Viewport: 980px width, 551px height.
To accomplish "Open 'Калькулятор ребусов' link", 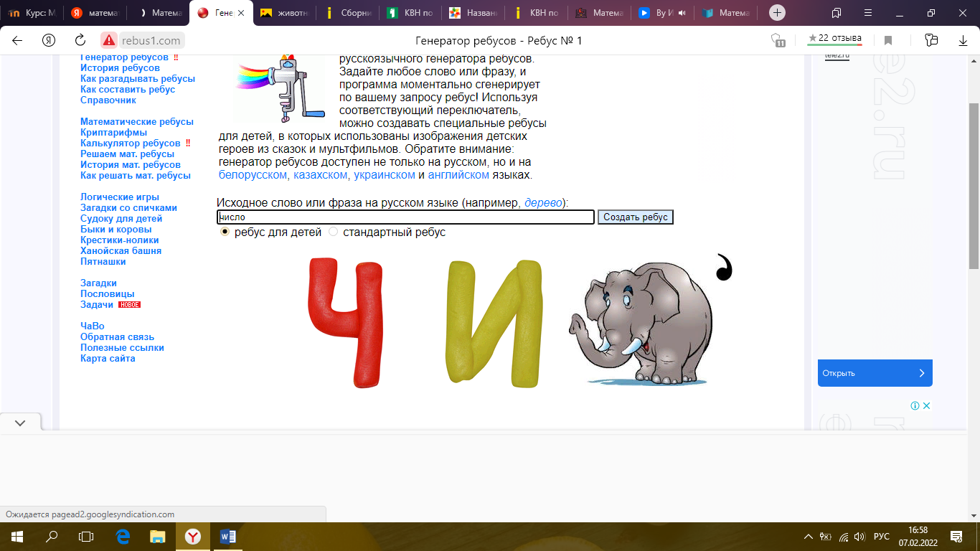I will 131,143.
